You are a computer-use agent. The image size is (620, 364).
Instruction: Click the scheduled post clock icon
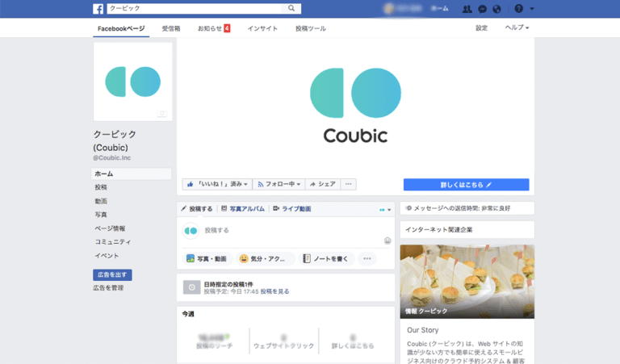[192, 287]
